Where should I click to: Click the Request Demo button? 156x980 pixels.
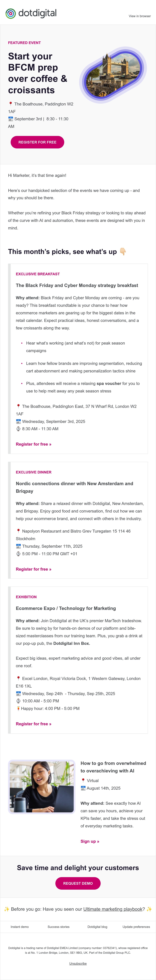point(78,883)
